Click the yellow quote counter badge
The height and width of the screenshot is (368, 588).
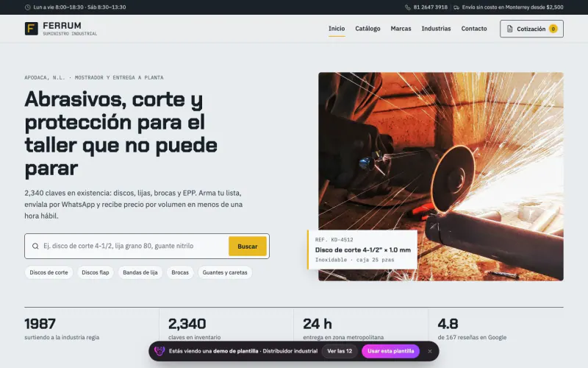pyautogui.click(x=553, y=29)
